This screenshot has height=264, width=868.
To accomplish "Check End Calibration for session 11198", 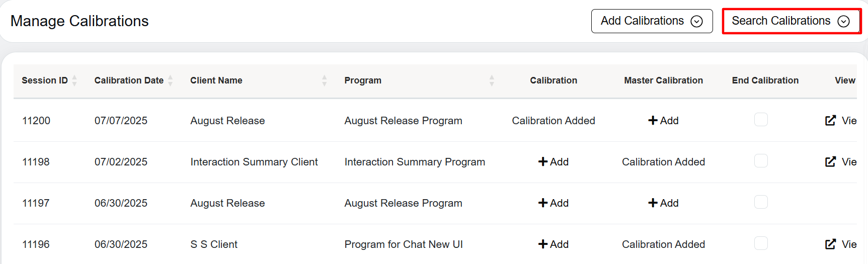I will (x=761, y=161).
